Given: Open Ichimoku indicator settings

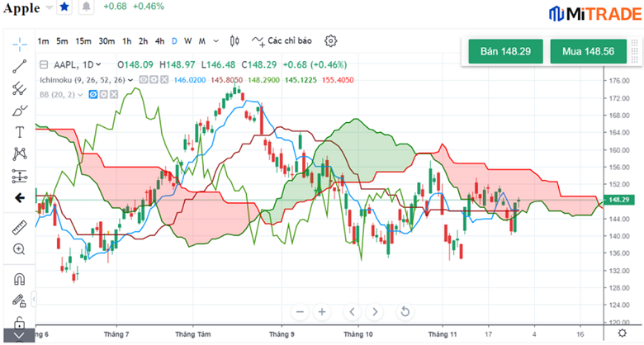Looking at the screenshot, I should [x=154, y=80].
